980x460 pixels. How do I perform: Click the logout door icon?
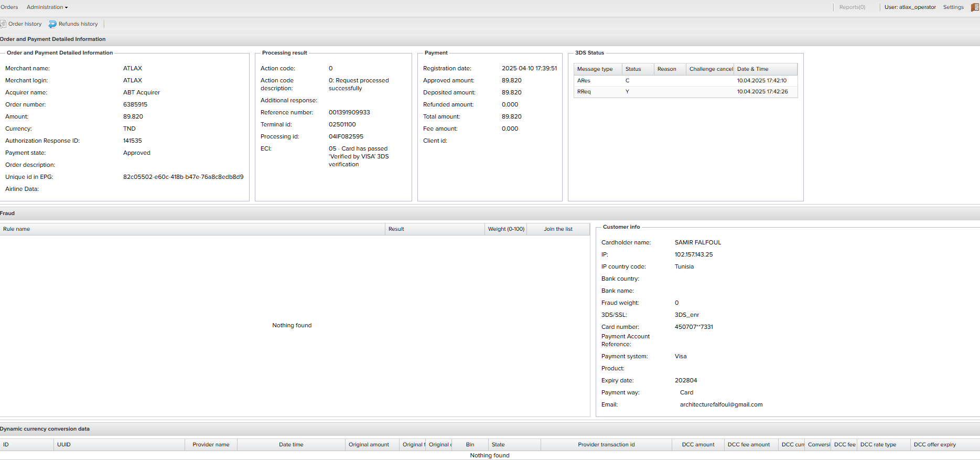coord(975,7)
